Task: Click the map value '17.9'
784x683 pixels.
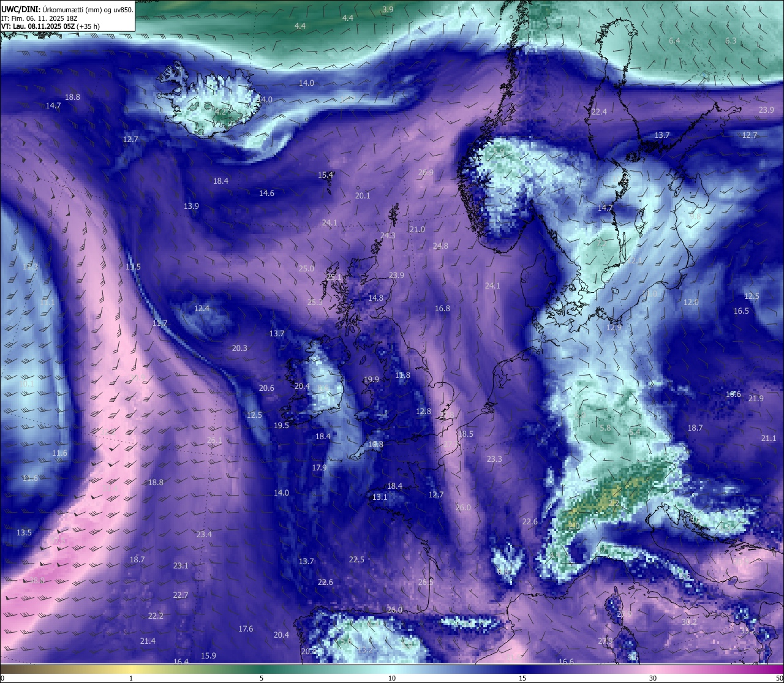Action: click(319, 467)
